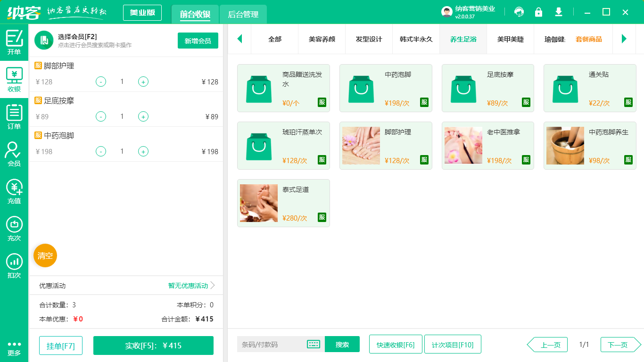Click the 脚部护理 product photo

click(x=361, y=146)
